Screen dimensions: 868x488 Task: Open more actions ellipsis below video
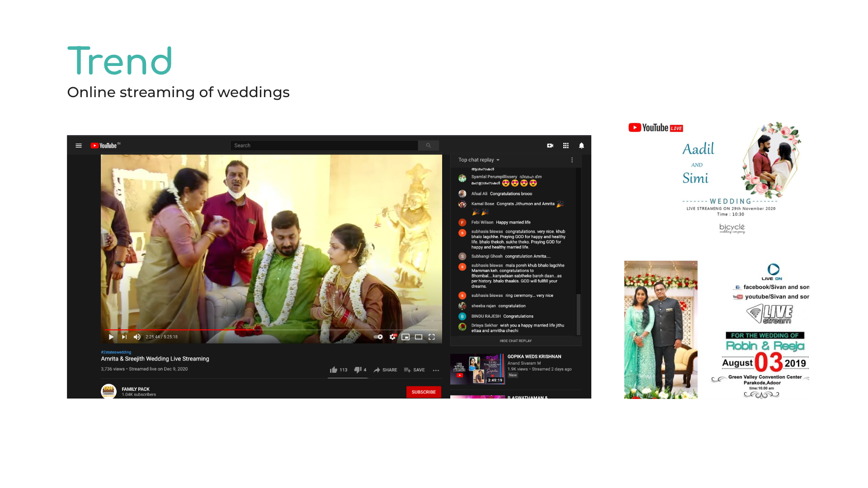(x=436, y=370)
